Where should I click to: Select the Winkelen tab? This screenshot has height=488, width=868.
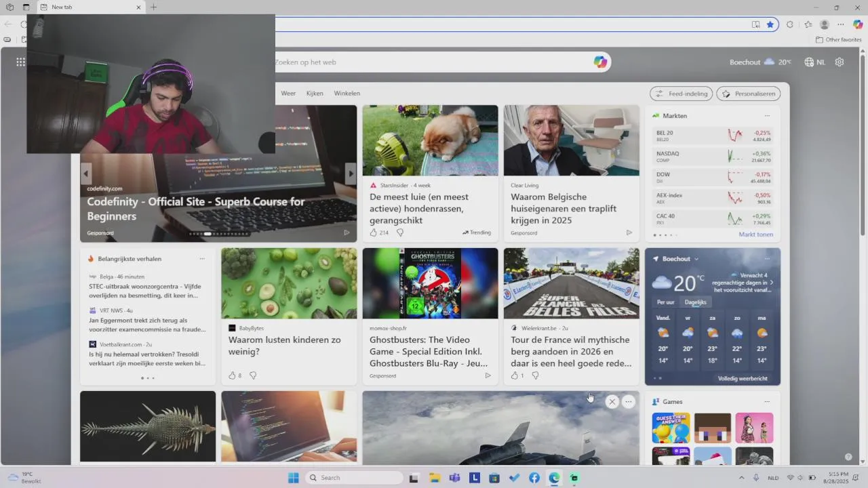347,94
